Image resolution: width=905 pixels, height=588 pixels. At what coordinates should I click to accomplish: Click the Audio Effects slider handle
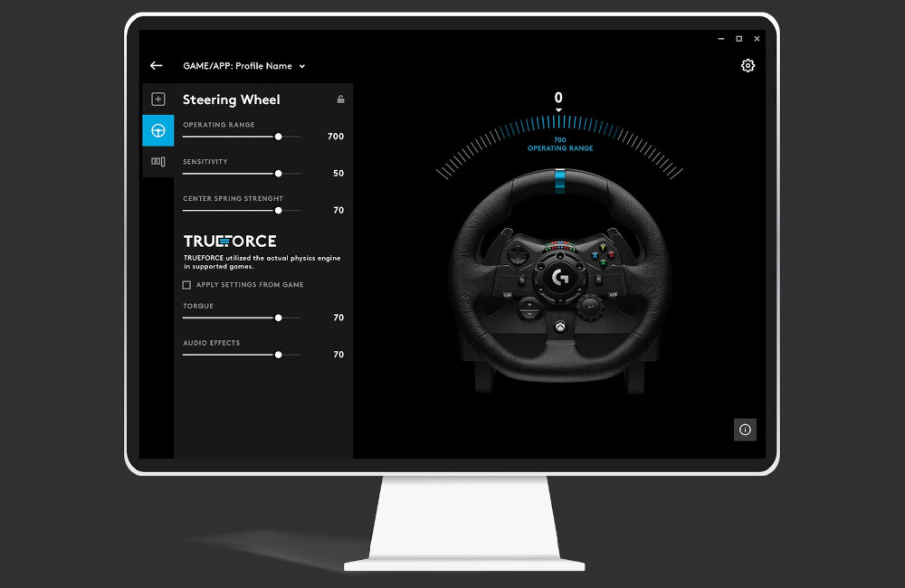(x=278, y=355)
